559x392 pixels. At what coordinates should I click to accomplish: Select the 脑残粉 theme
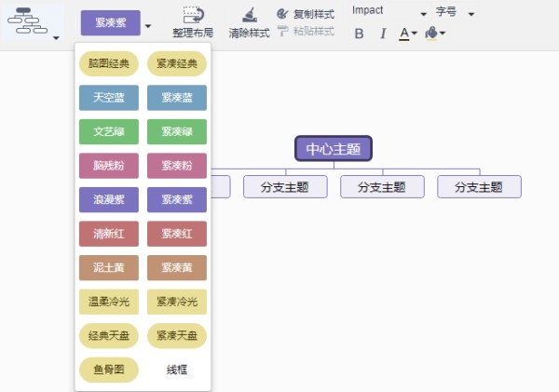click(109, 166)
